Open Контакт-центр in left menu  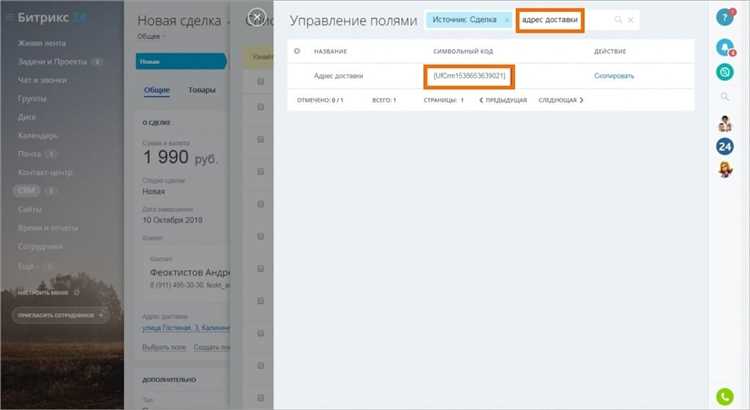45,172
